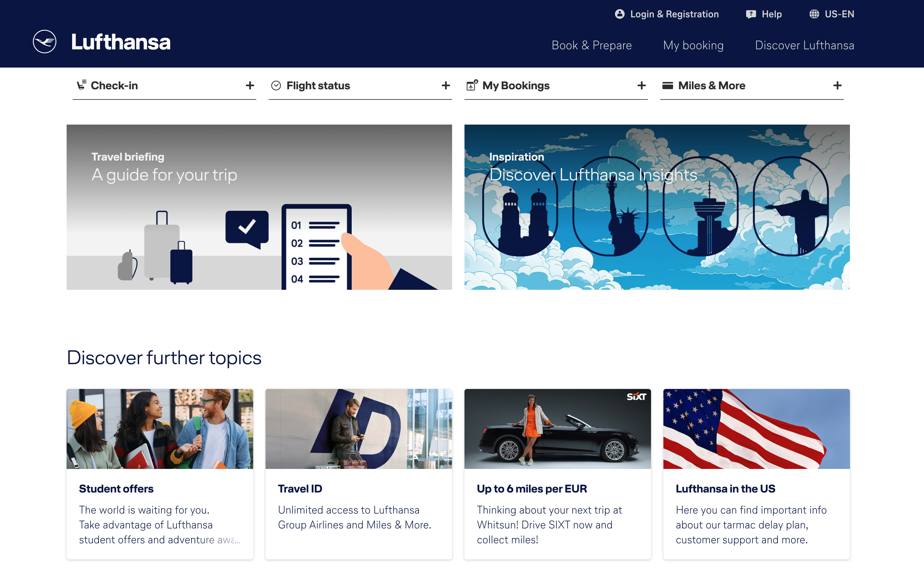Click the Help speech bubble icon
Viewport: 924px width, 574px height.
[x=750, y=15]
